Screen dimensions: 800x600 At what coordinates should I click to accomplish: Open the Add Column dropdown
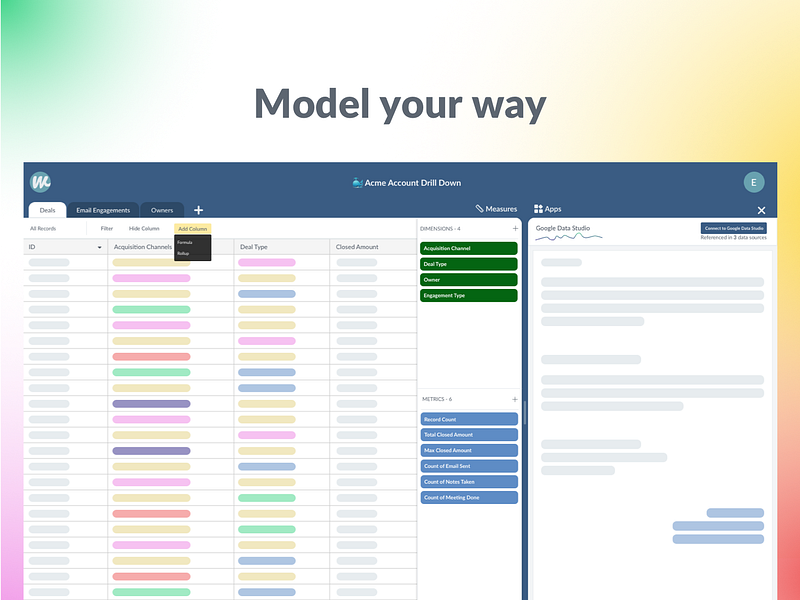(x=192, y=229)
